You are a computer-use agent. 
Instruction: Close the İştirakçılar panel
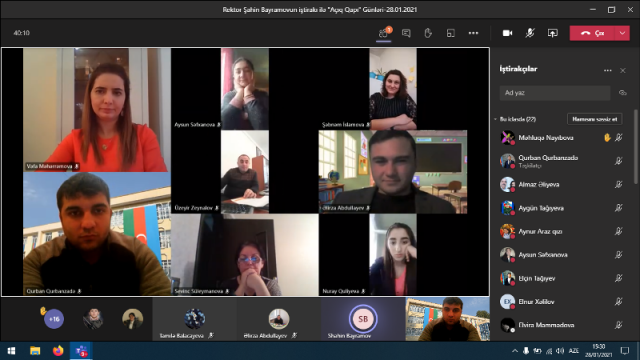[x=623, y=71]
